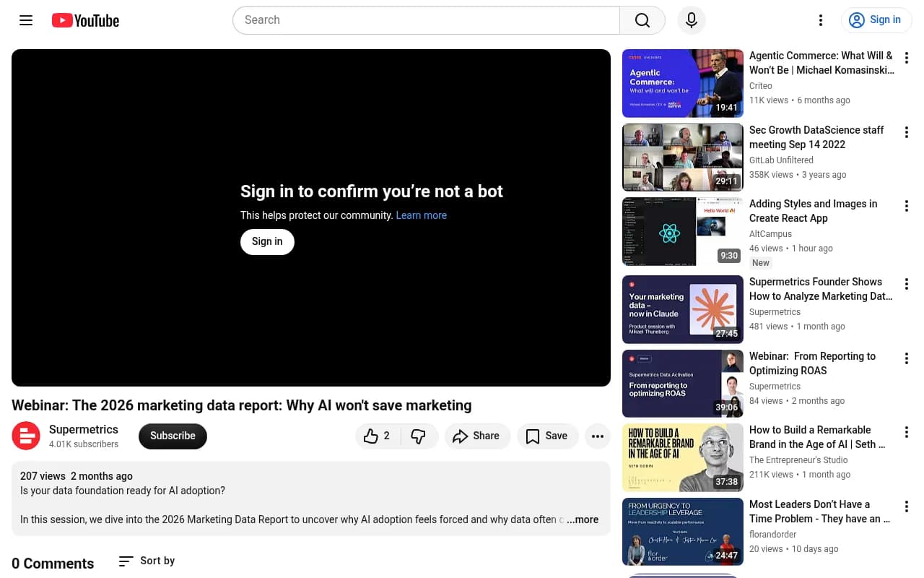Screen dimensions: 924x578
Task: Open the settings three-dot menu in header
Action: coord(820,20)
